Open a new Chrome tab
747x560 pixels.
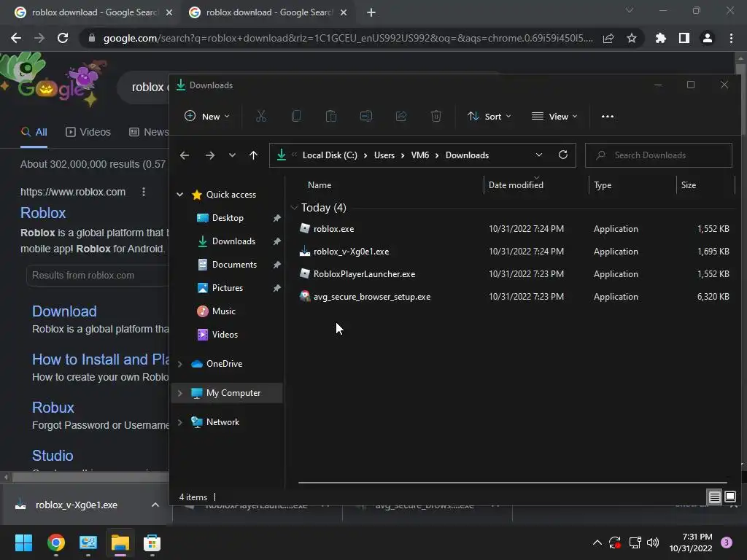[371, 12]
